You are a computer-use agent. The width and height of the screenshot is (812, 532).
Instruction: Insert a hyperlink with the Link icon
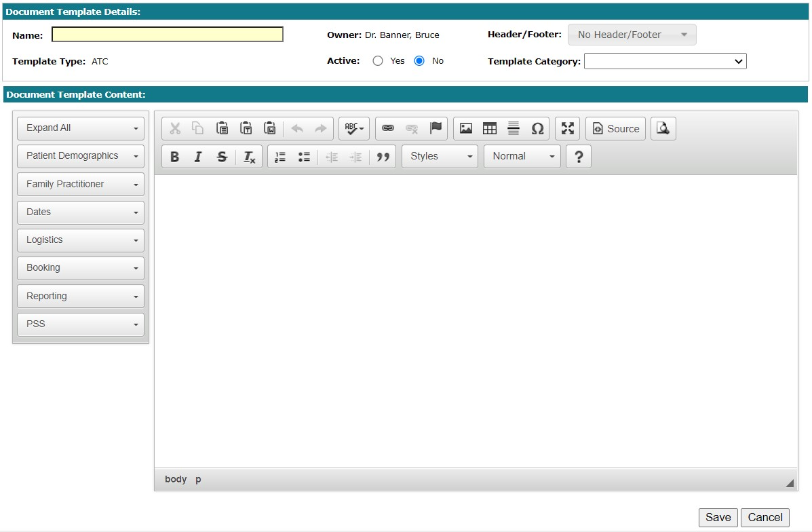pyautogui.click(x=388, y=128)
